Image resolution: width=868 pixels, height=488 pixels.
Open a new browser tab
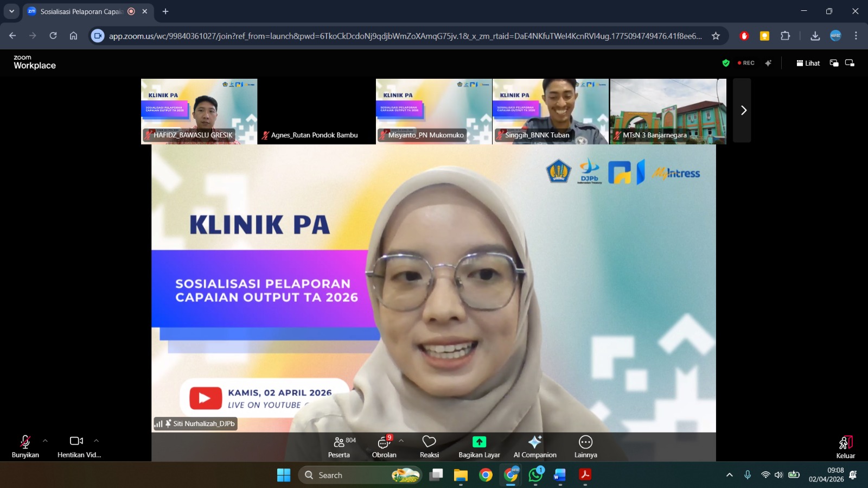coord(165,11)
